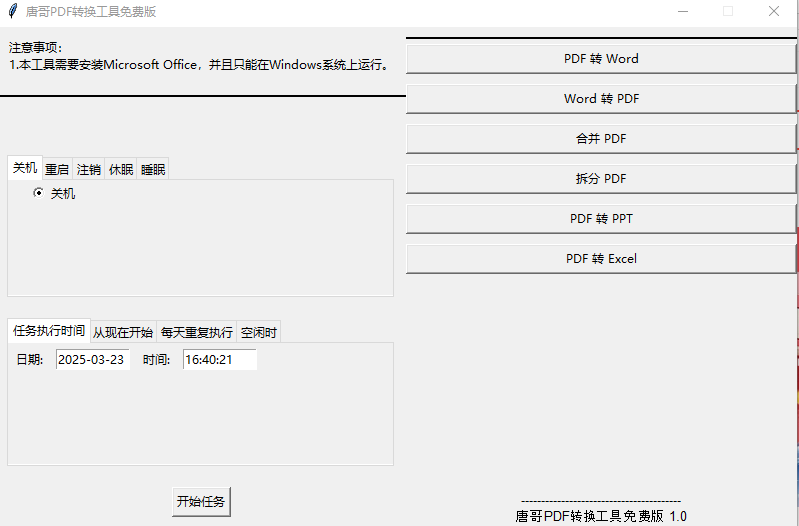
Task: Switch to 从现在开始 tab
Action: (123, 332)
